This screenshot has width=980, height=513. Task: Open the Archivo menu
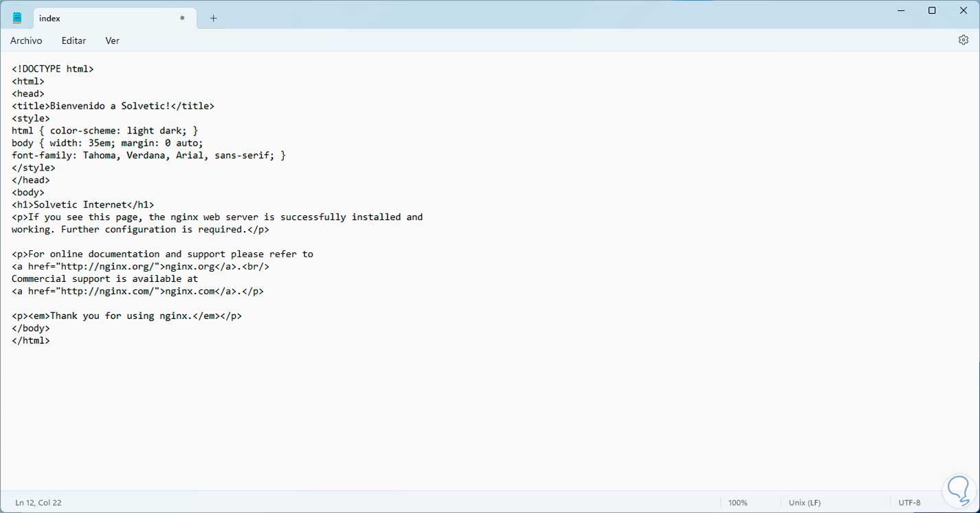pos(26,41)
